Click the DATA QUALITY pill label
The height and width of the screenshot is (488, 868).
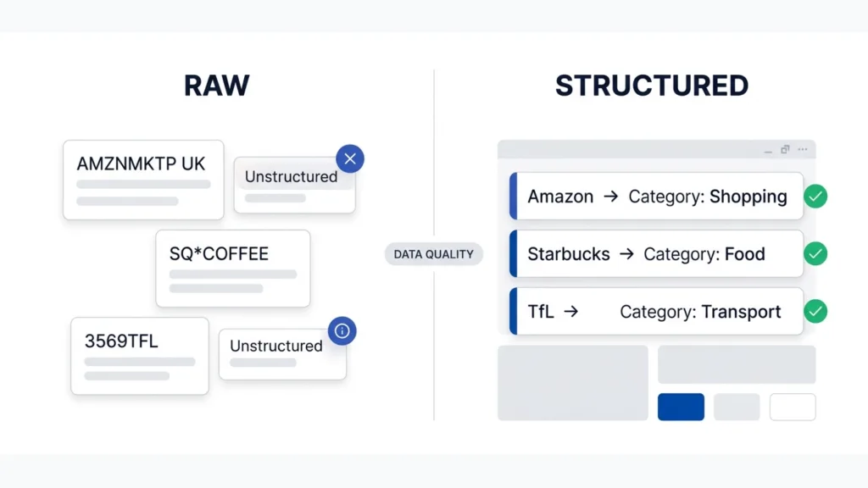click(x=433, y=254)
